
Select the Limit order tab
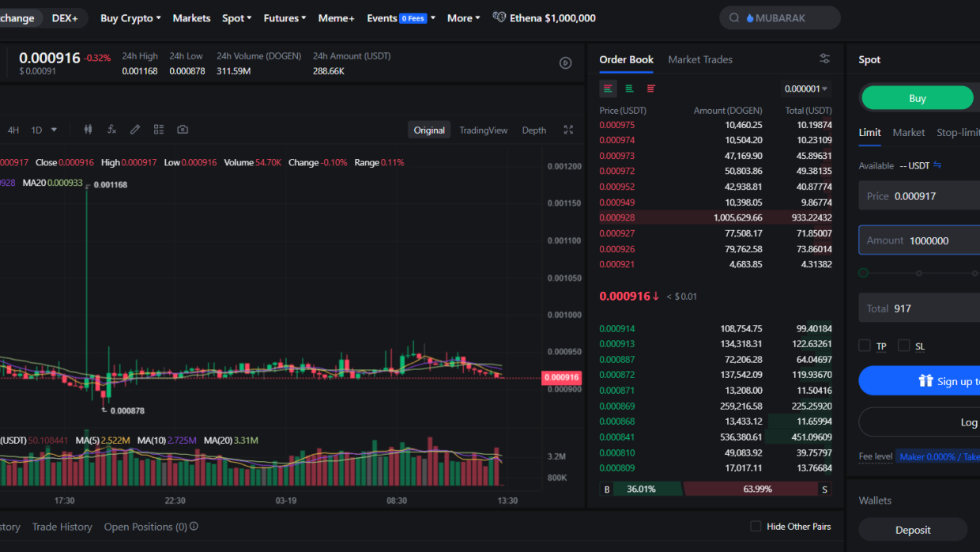[870, 132]
